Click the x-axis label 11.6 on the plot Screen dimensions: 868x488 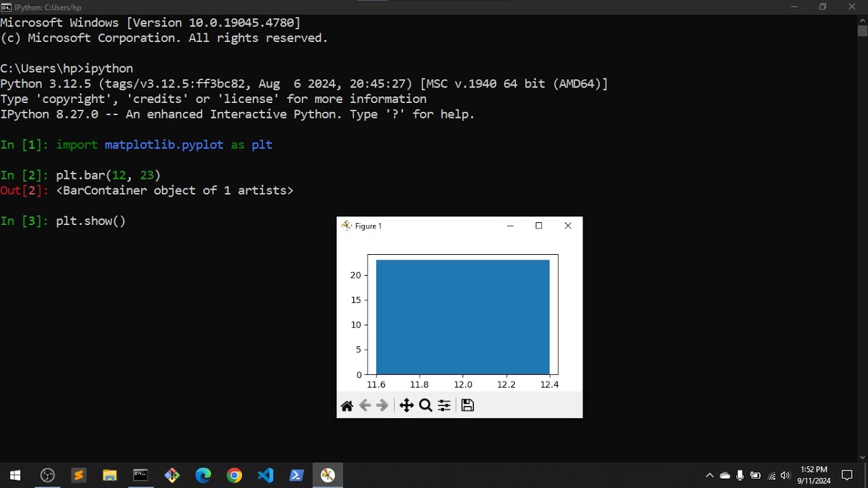(376, 384)
